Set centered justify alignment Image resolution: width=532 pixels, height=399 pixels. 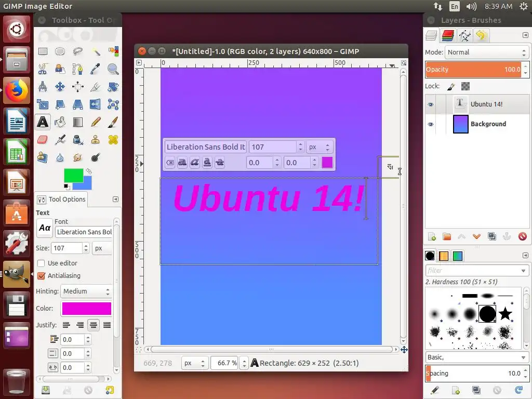[x=94, y=325]
